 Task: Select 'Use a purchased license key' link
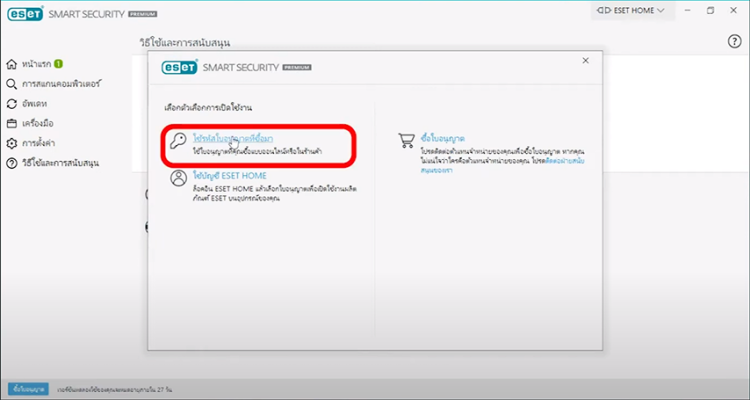(x=233, y=139)
